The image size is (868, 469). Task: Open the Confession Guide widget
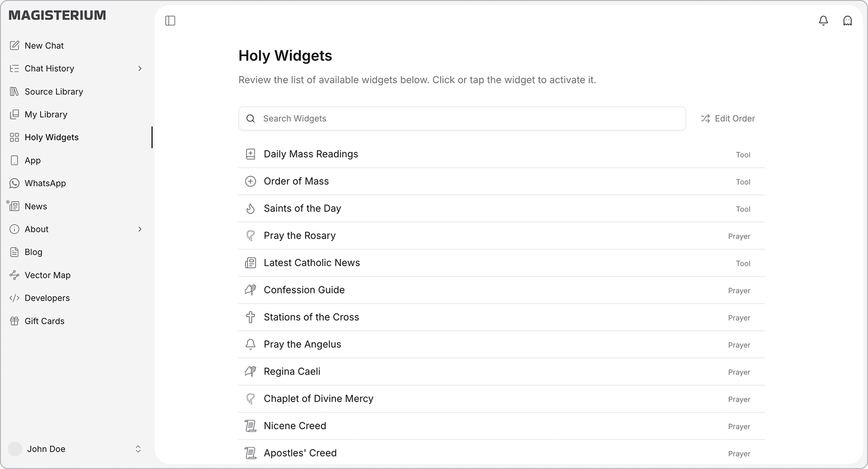coord(304,290)
